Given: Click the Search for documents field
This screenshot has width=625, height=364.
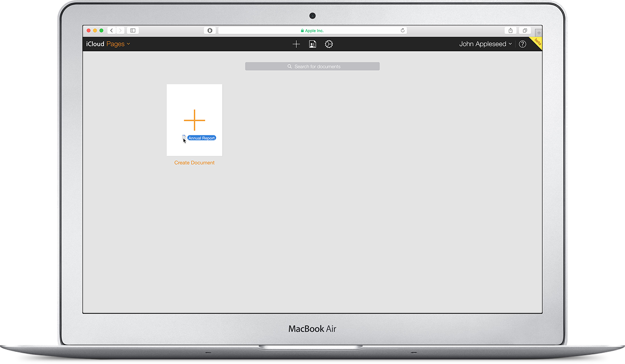Looking at the screenshot, I should point(312,66).
